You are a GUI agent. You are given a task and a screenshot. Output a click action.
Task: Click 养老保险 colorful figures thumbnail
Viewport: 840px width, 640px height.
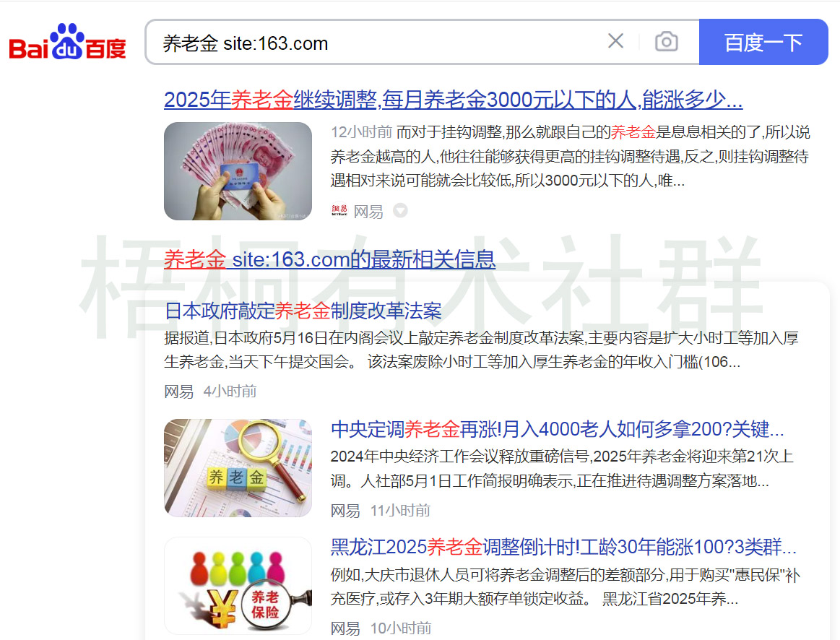tap(238, 586)
